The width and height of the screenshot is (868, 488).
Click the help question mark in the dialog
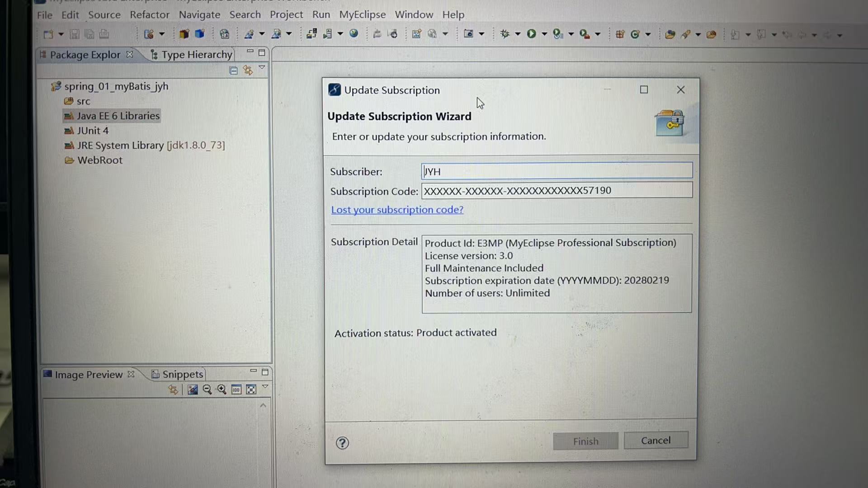(x=342, y=443)
